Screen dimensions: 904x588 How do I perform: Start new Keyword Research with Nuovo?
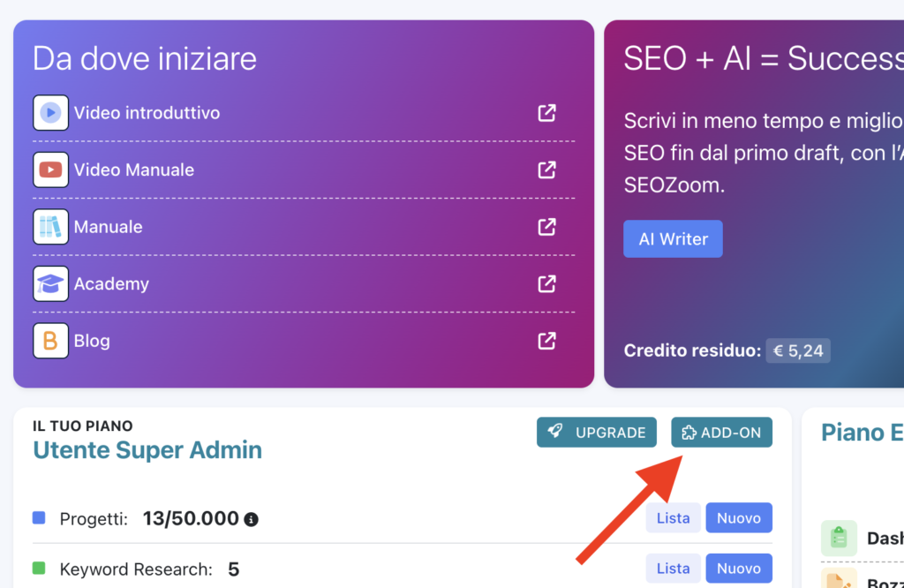(739, 569)
